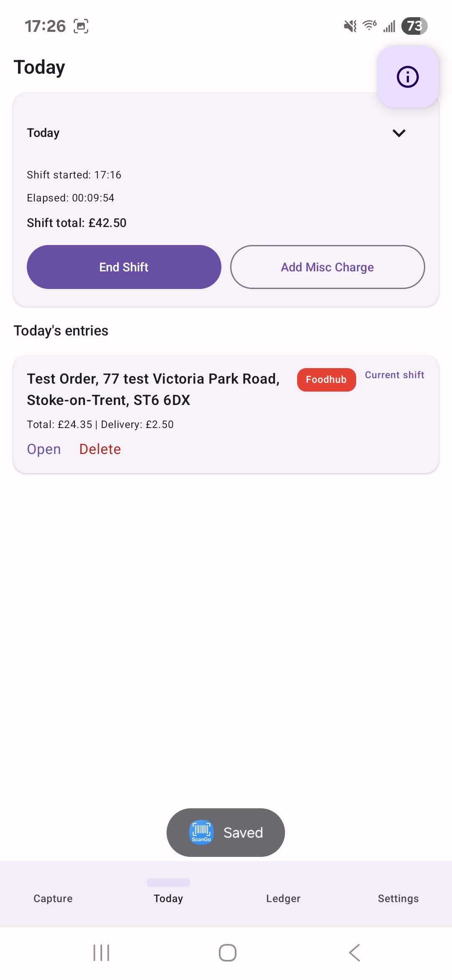Image resolution: width=452 pixels, height=980 pixels.
Task: Expand the Today card chevron
Action: coord(399,133)
